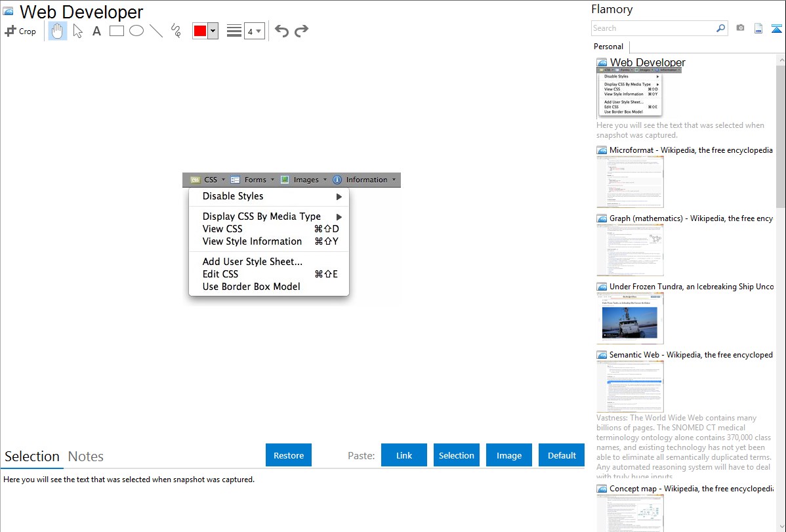Click the Selection paste button
The height and width of the screenshot is (532, 786).
[x=457, y=455]
